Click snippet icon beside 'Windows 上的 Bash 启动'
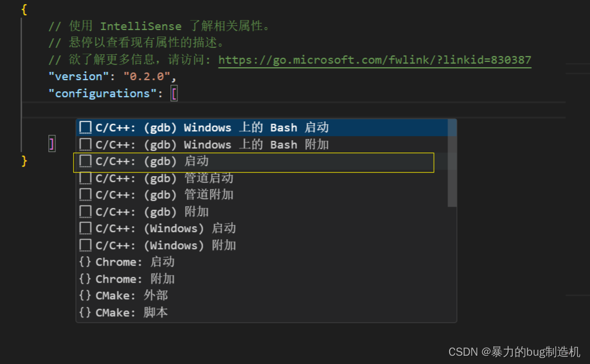This screenshot has width=590, height=364. (x=85, y=127)
